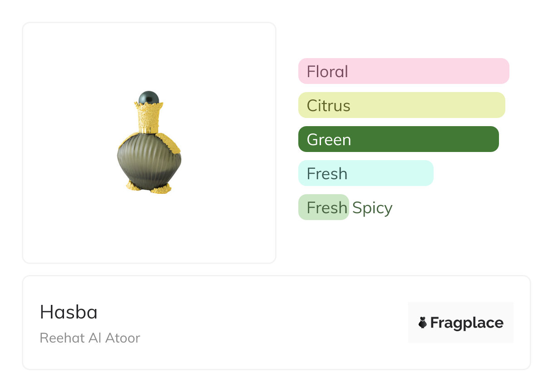The width and height of the screenshot is (553, 392).
Task: Click the right end of the Green bar
Action: coord(493,139)
